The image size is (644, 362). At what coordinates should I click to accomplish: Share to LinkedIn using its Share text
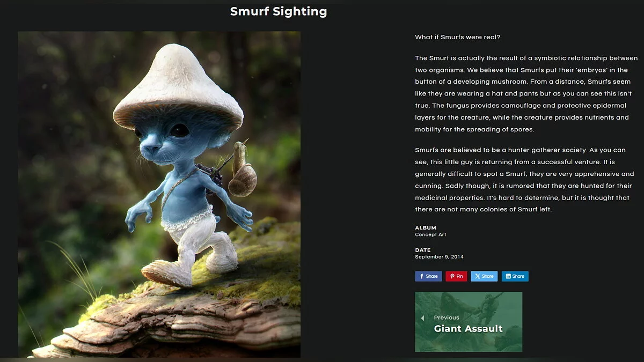coord(518,277)
